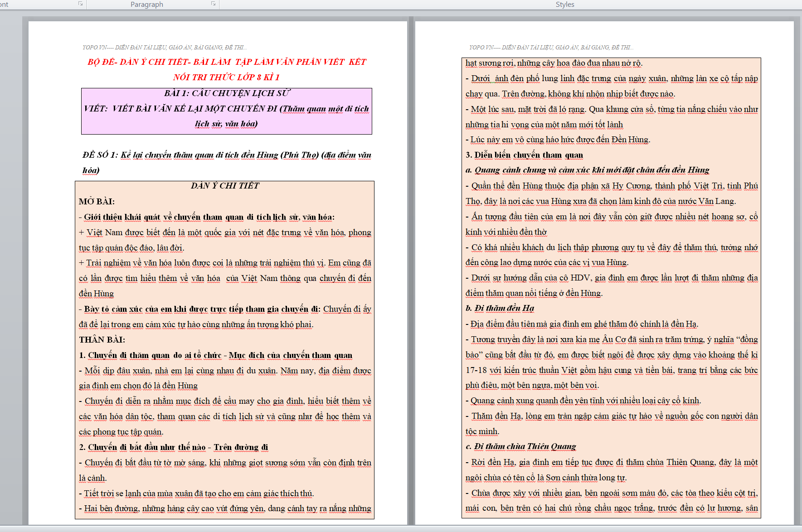Image resolution: width=802 pixels, height=532 pixels.
Task: Click the line 'VIẾT: VIẾT BÀI VĂN KỂ LẠI MỘT CHUYẾN ĐI'
Action: [227, 109]
